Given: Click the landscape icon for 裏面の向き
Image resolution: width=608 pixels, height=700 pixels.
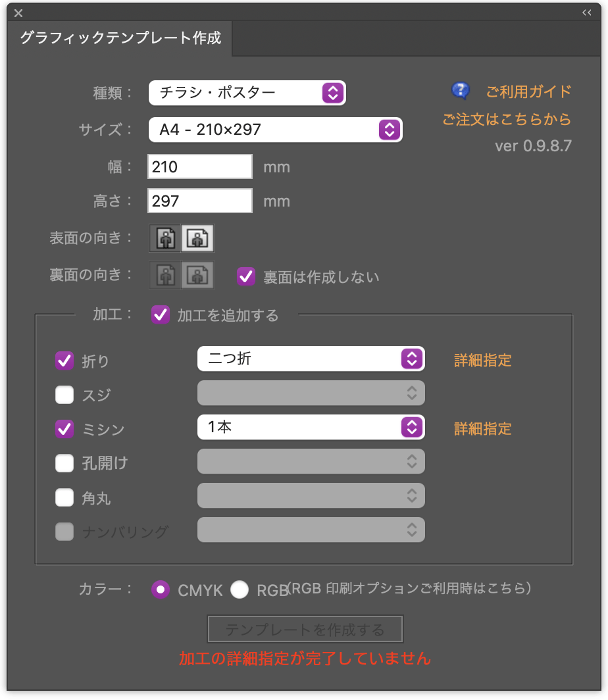Looking at the screenshot, I should click(197, 276).
